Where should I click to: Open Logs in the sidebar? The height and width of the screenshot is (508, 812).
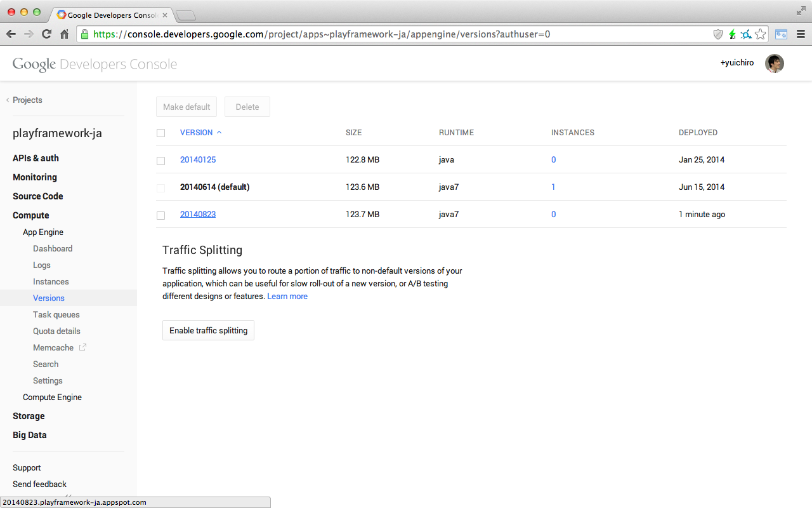[x=42, y=265]
